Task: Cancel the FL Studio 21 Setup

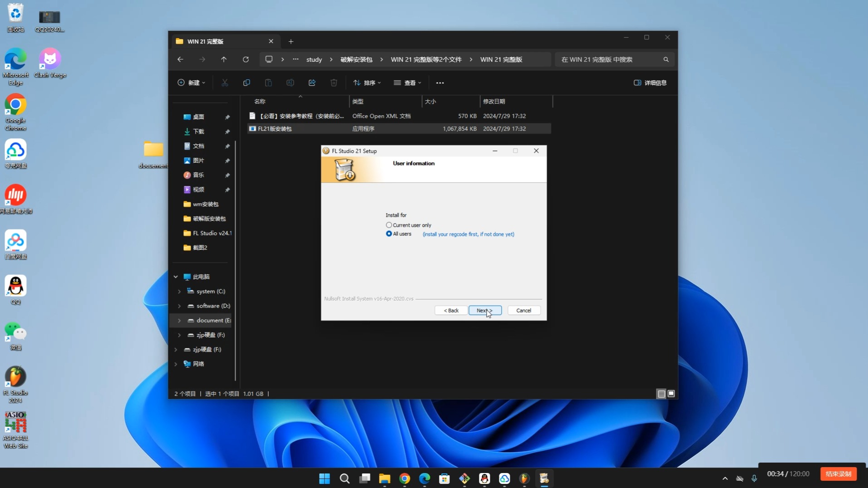Action: 523,311
